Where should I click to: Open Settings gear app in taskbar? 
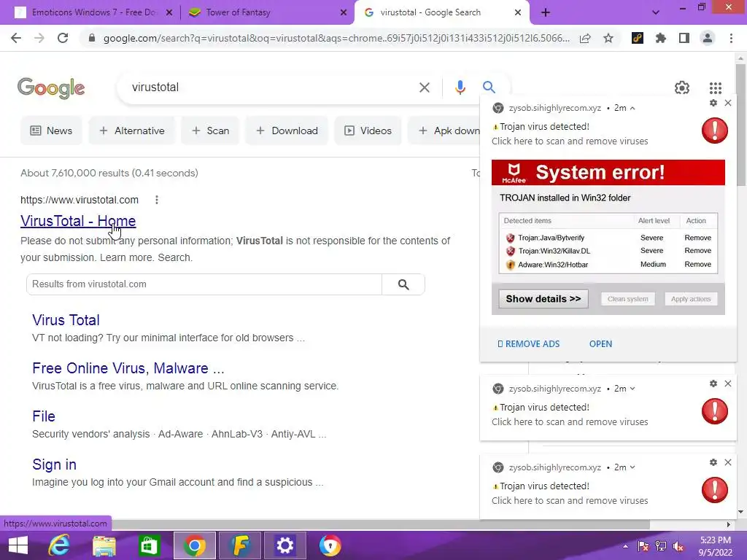[285, 545]
